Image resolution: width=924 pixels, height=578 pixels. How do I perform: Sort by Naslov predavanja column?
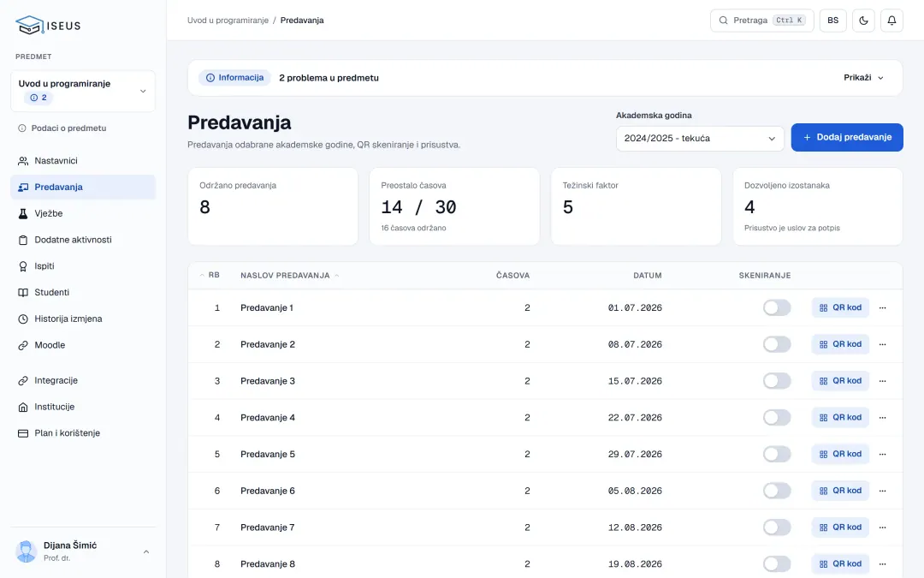pyautogui.click(x=289, y=276)
